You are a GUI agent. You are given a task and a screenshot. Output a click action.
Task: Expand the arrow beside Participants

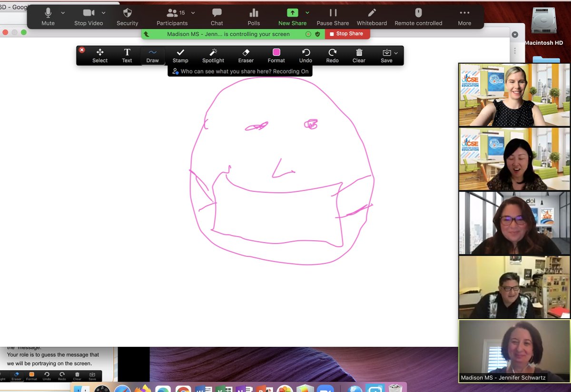click(193, 13)
